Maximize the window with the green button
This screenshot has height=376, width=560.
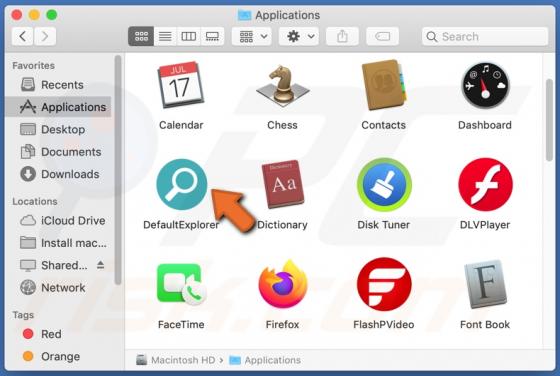(52, 15)
